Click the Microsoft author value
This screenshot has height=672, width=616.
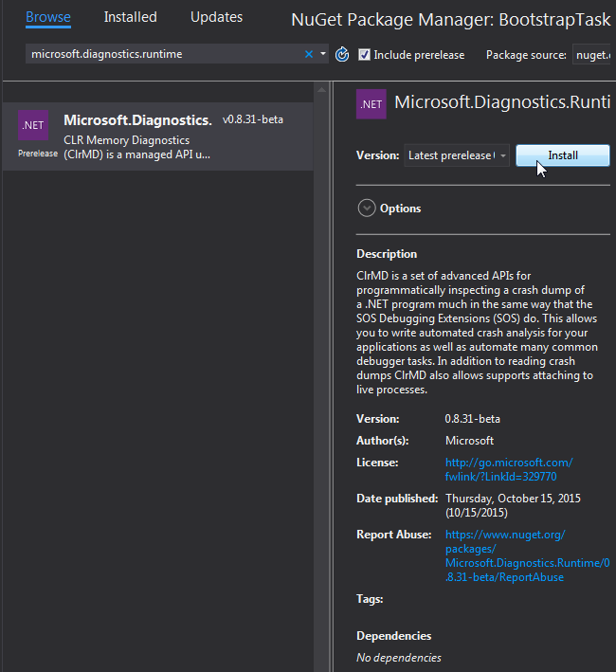469,441
